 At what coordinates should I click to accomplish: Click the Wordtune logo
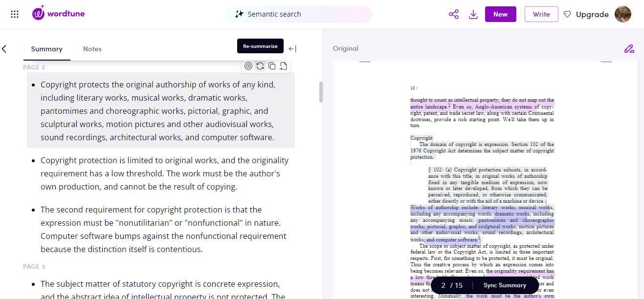pos(59,14)
